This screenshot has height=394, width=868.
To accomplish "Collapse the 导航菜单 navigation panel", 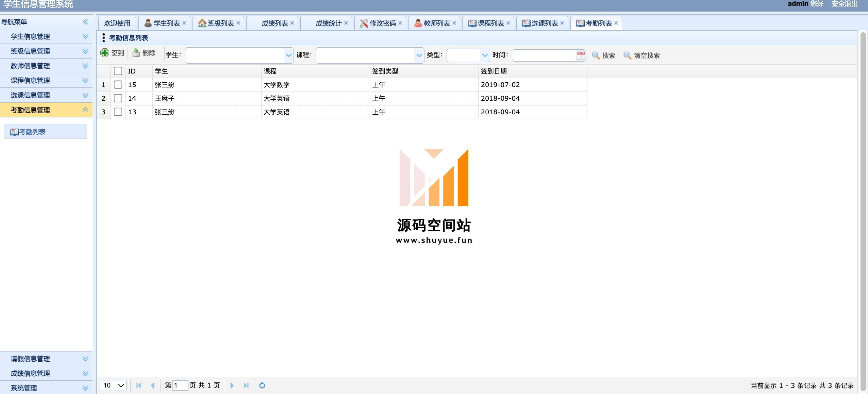I will click(x=85, y=22).
